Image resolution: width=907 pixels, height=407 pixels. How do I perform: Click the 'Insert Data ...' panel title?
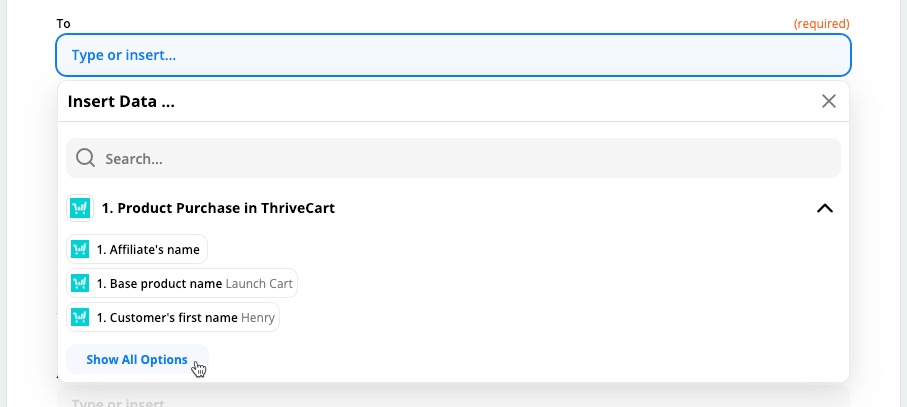121,101
